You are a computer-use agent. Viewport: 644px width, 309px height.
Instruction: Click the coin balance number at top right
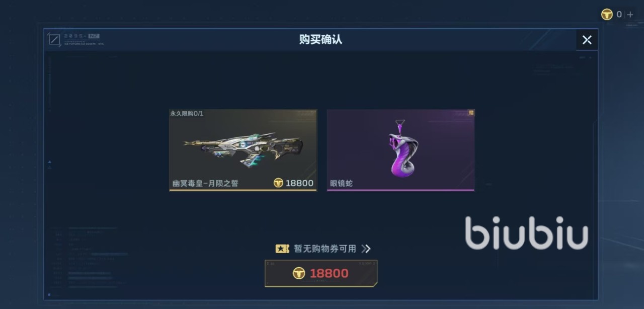[x=619, y=15]
